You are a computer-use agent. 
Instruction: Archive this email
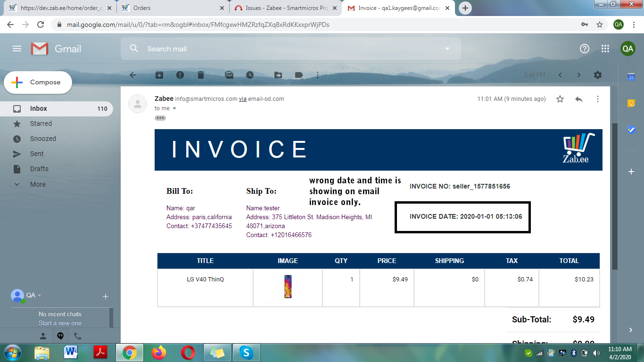[x=159, y=75]
